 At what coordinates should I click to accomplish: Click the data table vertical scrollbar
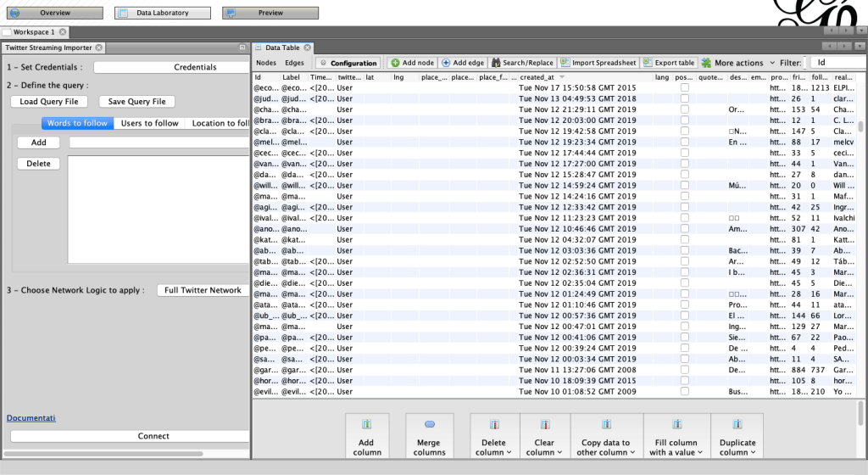[861, 127]
